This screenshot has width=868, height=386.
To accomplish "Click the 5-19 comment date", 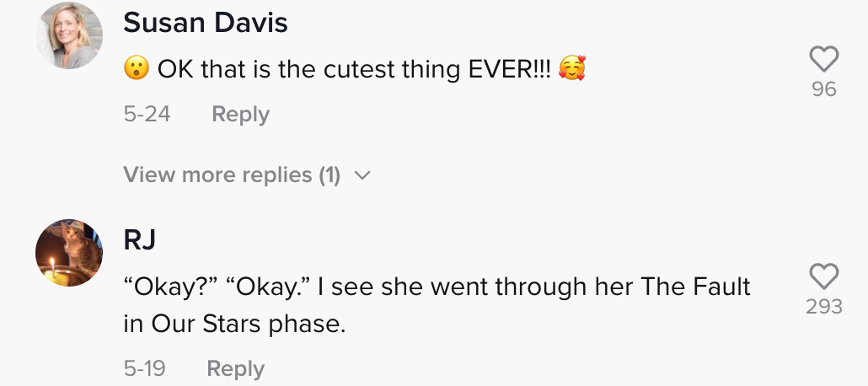I will coord(144,368).
